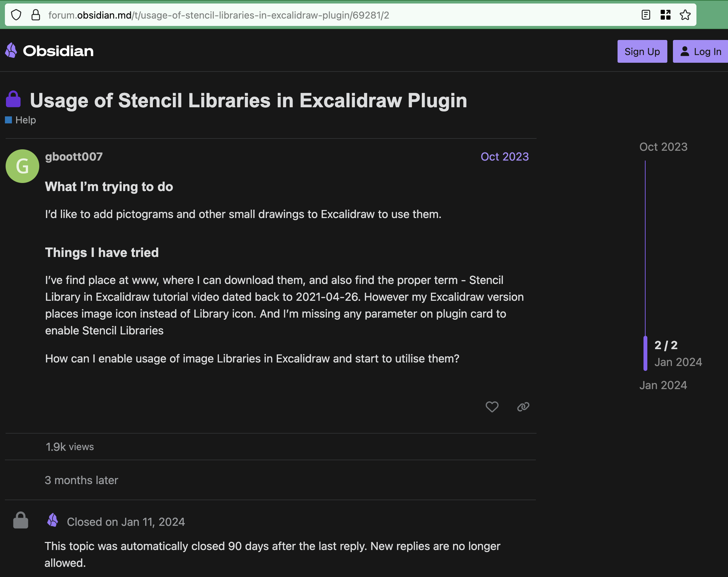Click the timeline scroller handle at 2 / 2
The image size is (728, 577).
coord(645,353)
